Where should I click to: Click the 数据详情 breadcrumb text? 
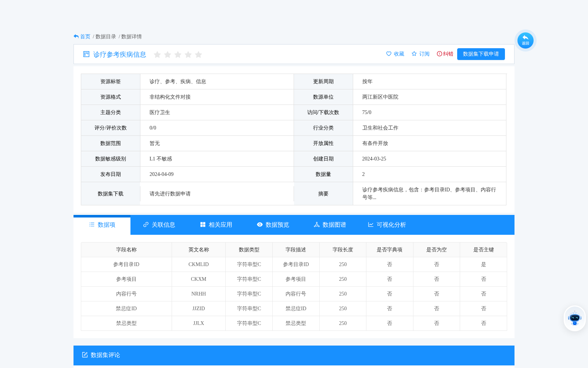coord(131,36)
